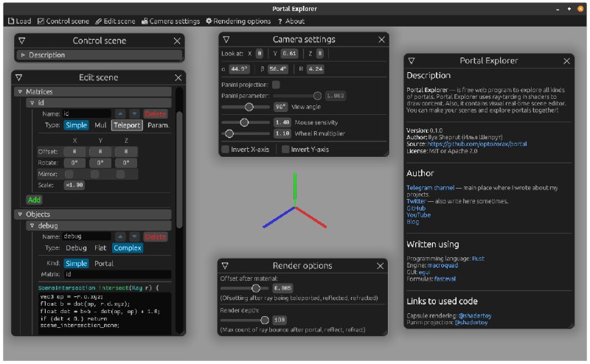Select the Mul matrix type

pos(100,125)
